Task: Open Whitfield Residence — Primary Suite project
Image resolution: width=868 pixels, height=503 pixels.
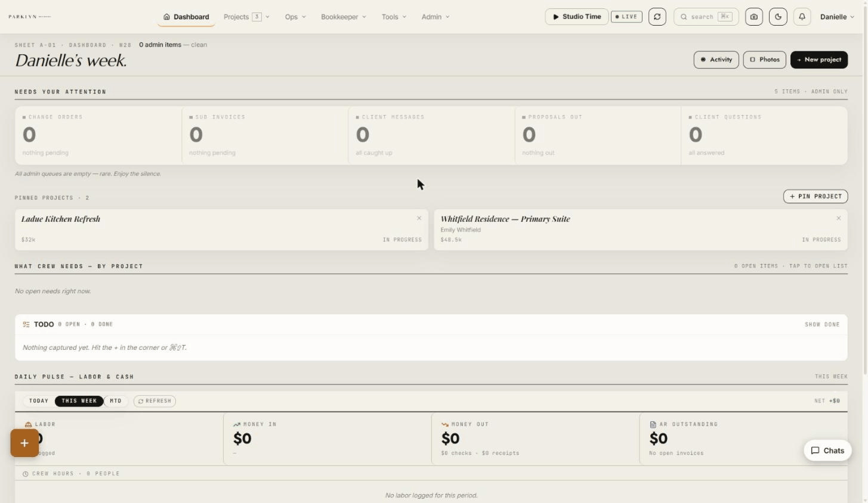Action: click(641, 229)
